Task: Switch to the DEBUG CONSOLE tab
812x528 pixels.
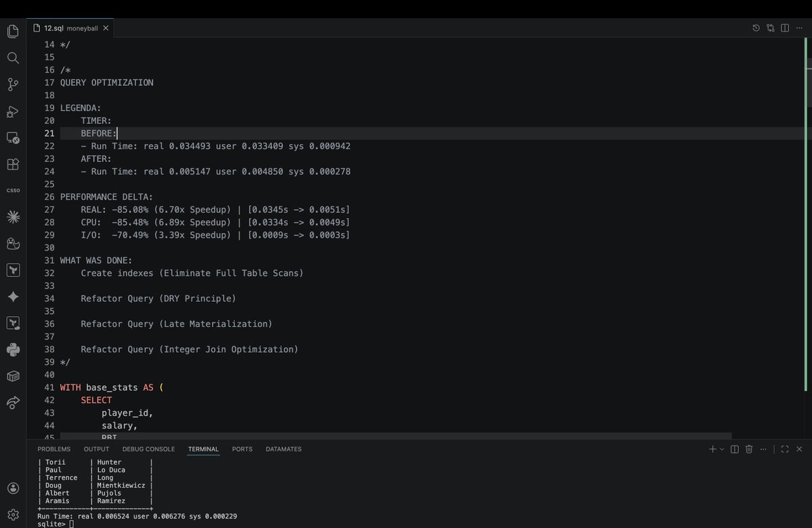Action: point(148,449)
